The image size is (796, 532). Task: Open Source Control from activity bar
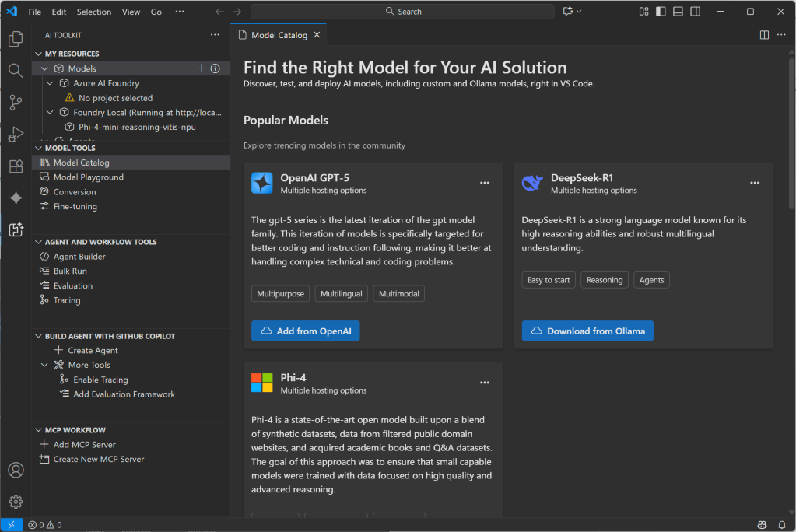coord(16,103)
